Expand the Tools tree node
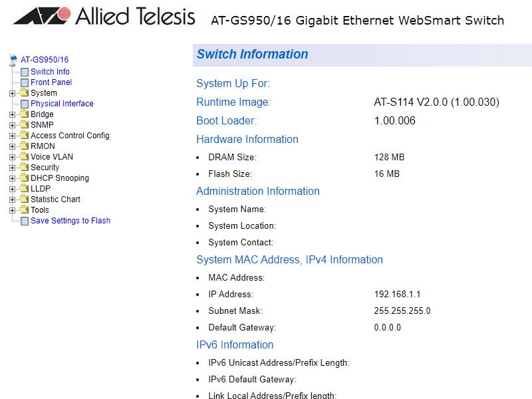 [x=13, y=210]
